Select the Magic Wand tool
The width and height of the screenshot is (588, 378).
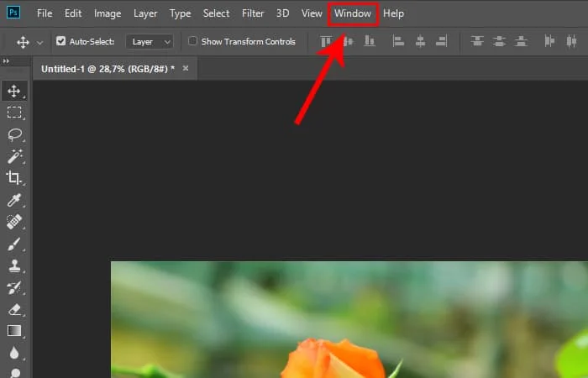tap(14, 156)
